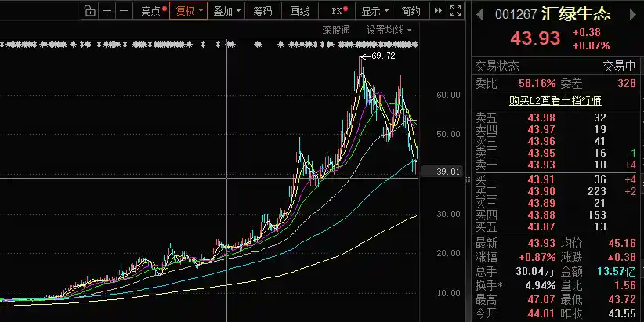Click the 金额 13.57亿 value
Viewport: 644px width, 322px height.
pos(617,271)
